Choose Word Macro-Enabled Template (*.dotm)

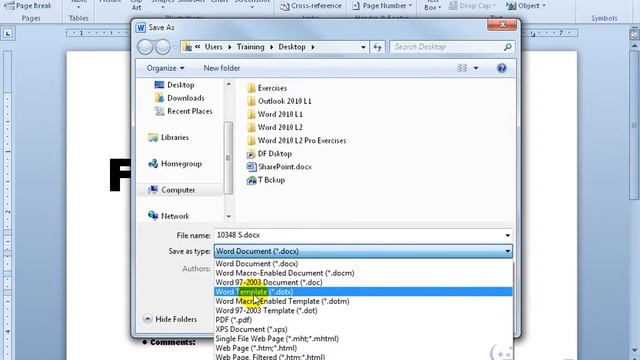[363, 301]
